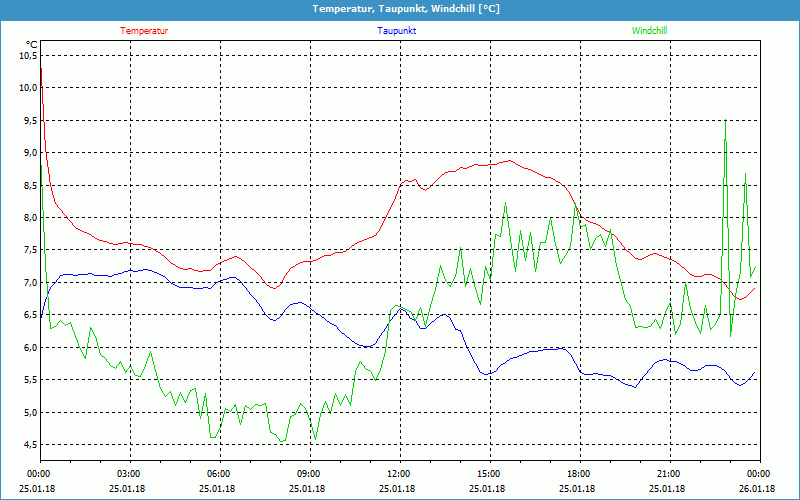Click the 9,5 y-axis value
Screen dimensions: 800x500
[30, 120]
